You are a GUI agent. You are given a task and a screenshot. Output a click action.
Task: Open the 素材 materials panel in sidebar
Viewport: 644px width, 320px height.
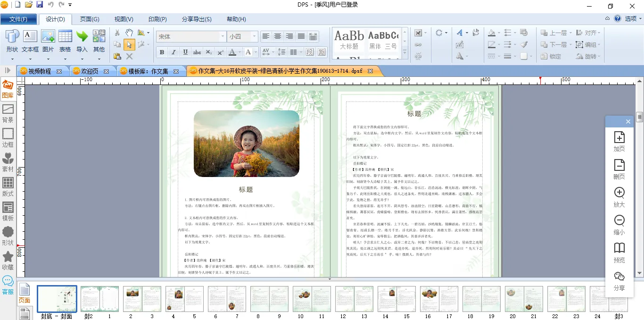(x=8, y=161)
